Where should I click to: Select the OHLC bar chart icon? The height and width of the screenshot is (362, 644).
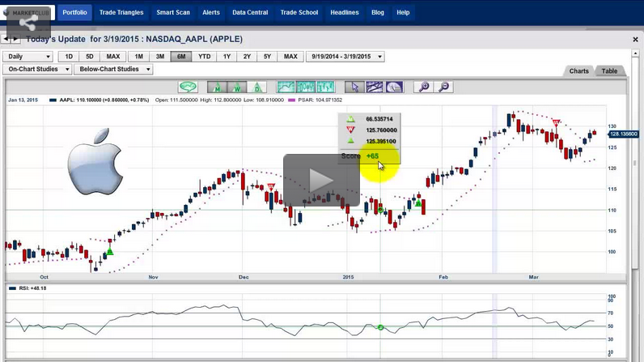pyautogui.click(x=325, y=87)
